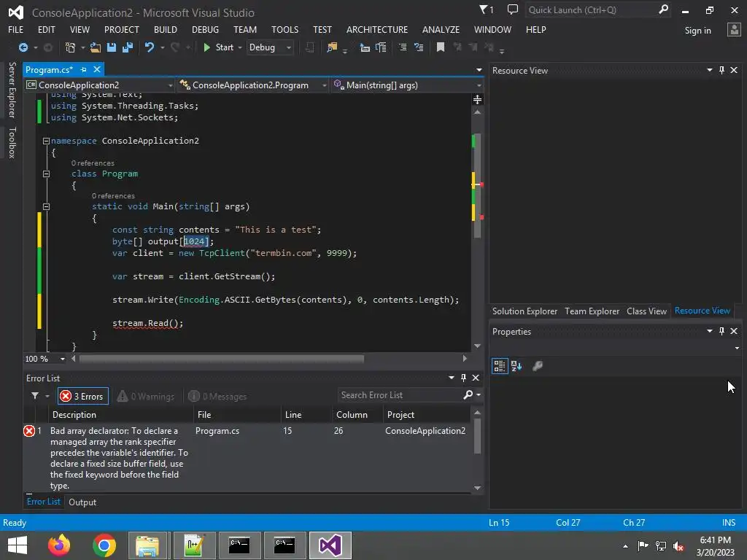Open the BUILD menu

tap(166, 29)
